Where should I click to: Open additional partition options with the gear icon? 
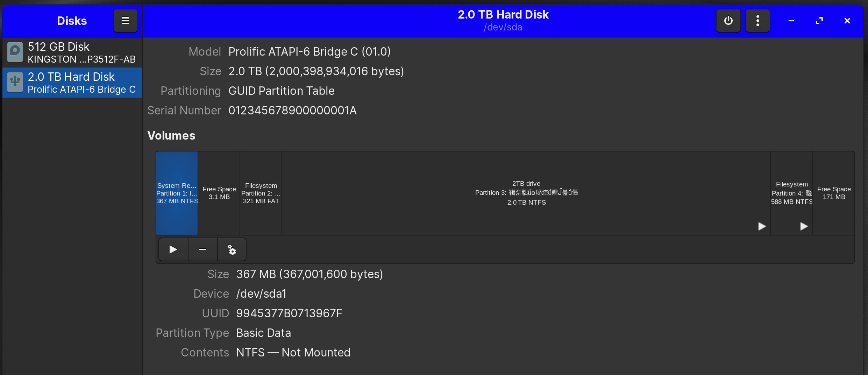point(232,249)
